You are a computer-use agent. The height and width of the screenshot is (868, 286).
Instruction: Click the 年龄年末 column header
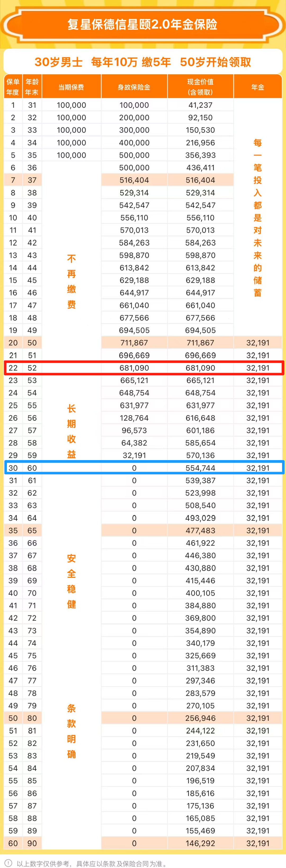(32, 87)
